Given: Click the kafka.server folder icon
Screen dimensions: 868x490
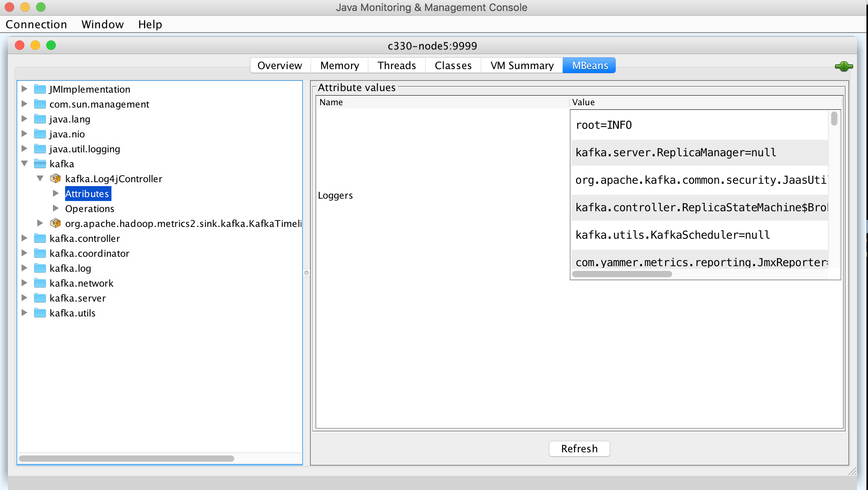Looking at the screenshot, I should coord(40,298).
